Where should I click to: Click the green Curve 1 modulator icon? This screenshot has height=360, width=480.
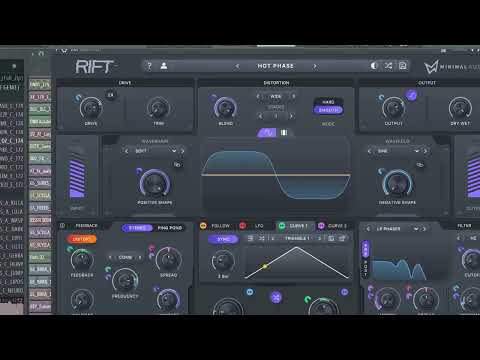[282, 226]
